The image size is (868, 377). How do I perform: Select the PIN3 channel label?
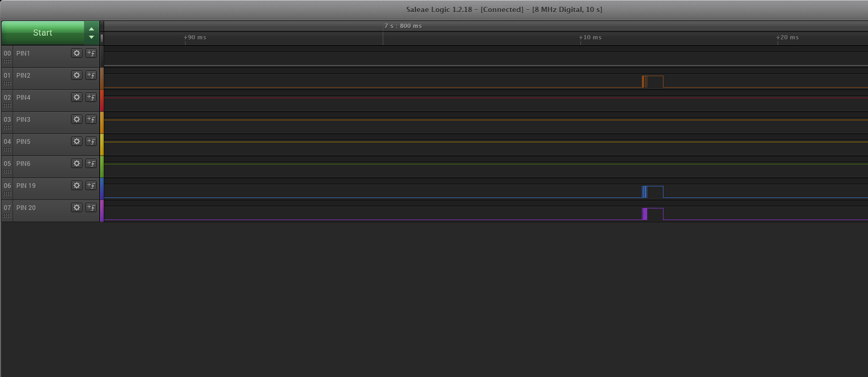coord(23,120)
